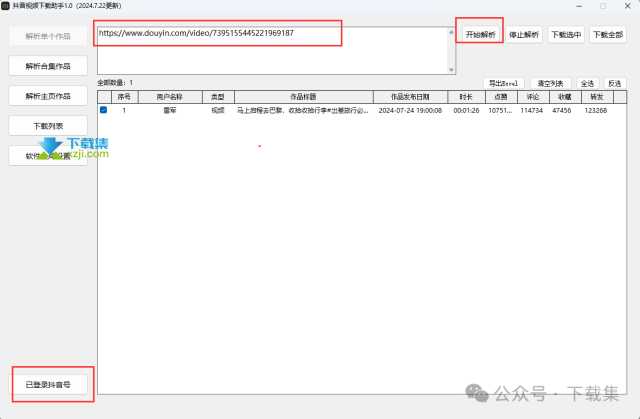Viewport: 640px width, 419px height.
Task: Minimize the application window
Action: click(x=579, y=6)
